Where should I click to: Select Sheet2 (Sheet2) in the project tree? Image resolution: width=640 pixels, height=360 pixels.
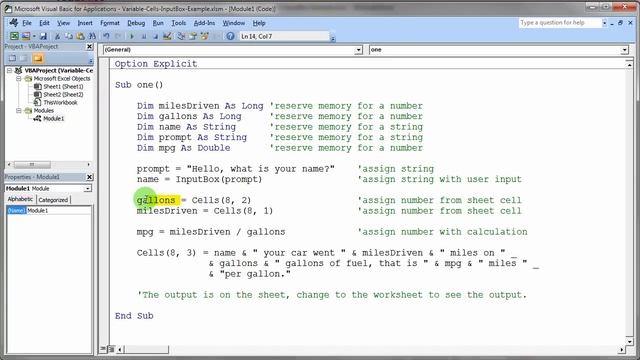tap(63, 94)
